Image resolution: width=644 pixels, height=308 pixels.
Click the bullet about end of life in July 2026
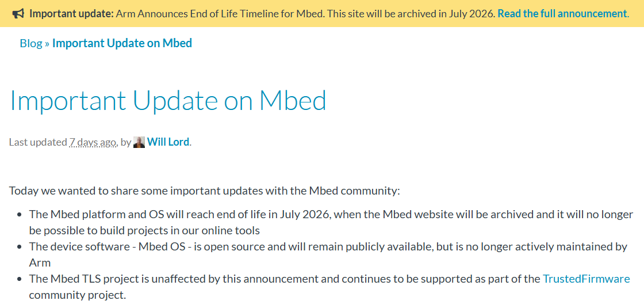click(x=331, y=215)
